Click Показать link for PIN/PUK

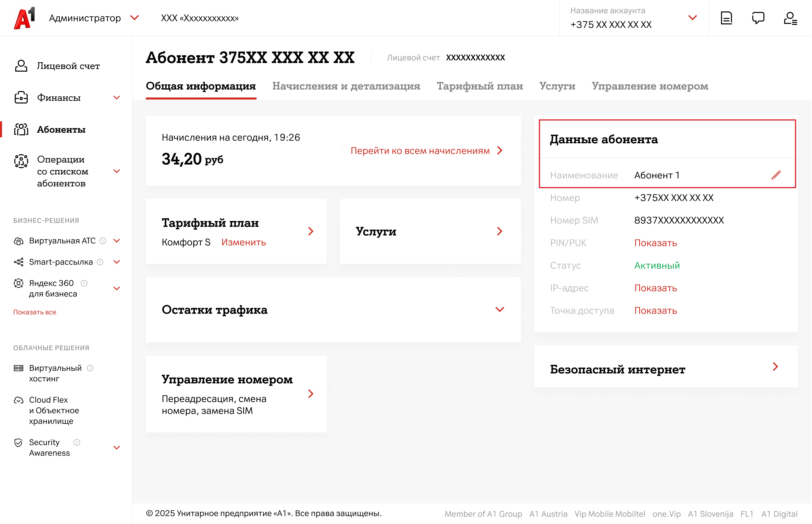[x=656, y=243]
